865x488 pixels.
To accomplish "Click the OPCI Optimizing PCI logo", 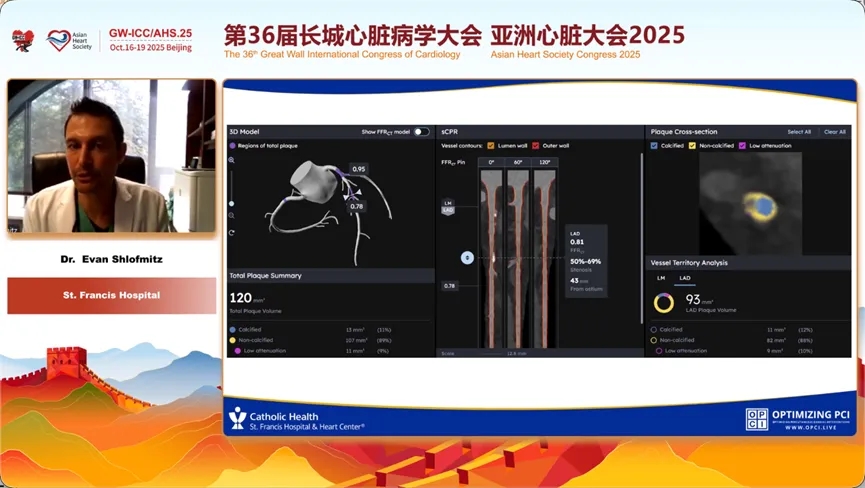I will pos(796,419).
